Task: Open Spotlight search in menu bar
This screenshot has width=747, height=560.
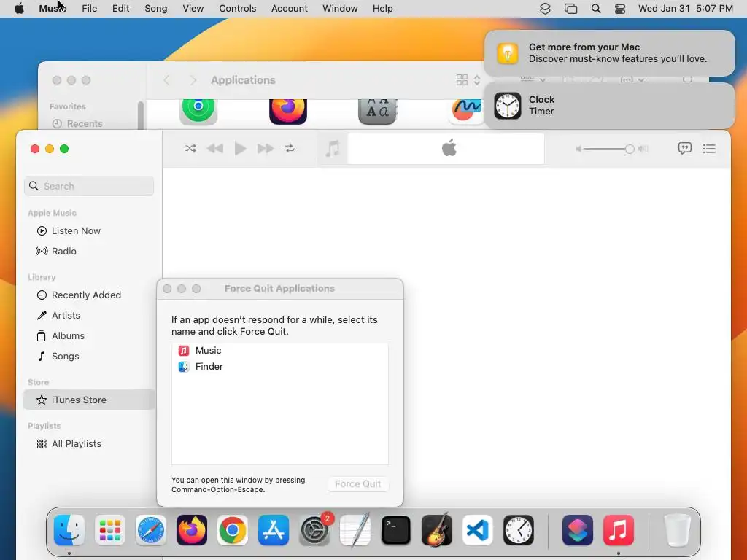Action: pyautogui.click(x=595, y=9)
